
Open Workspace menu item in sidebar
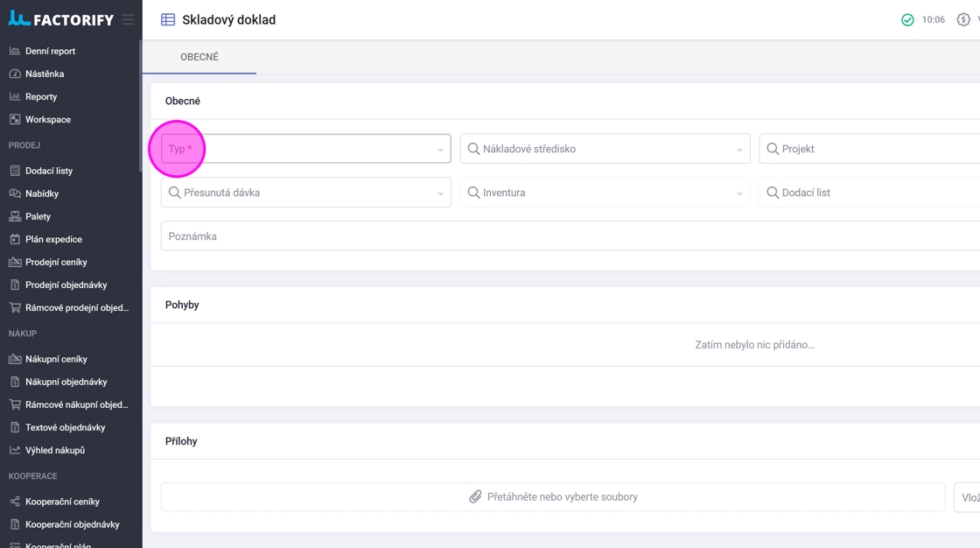(47, 119)
